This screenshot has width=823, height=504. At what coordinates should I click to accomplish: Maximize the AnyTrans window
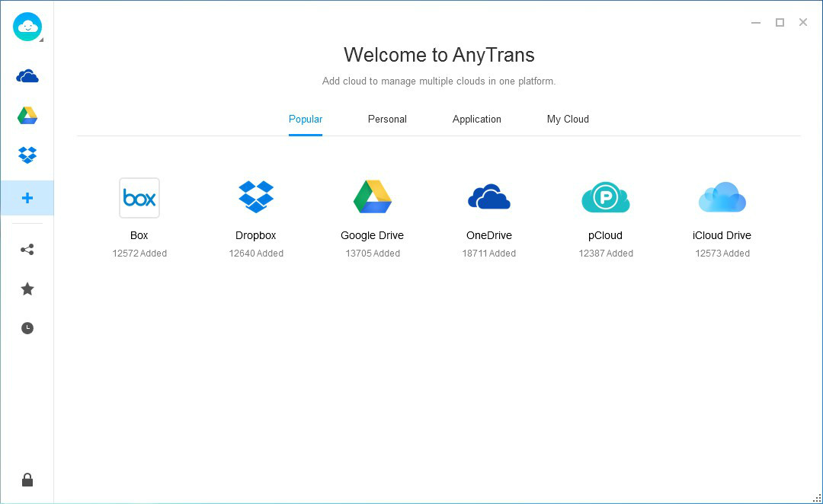(x=780, y=23)
